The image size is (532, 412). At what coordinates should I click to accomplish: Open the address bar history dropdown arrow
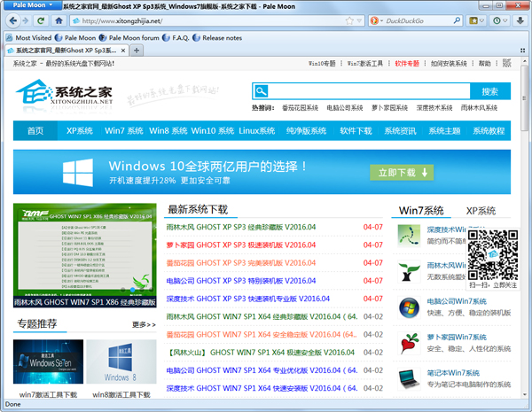click(x=359, y=20)
